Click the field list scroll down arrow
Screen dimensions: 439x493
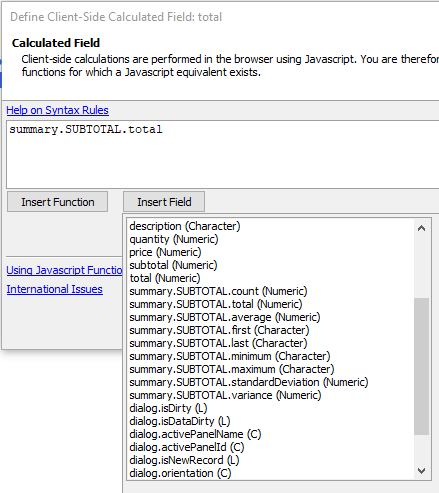click(x=421, y=471)
